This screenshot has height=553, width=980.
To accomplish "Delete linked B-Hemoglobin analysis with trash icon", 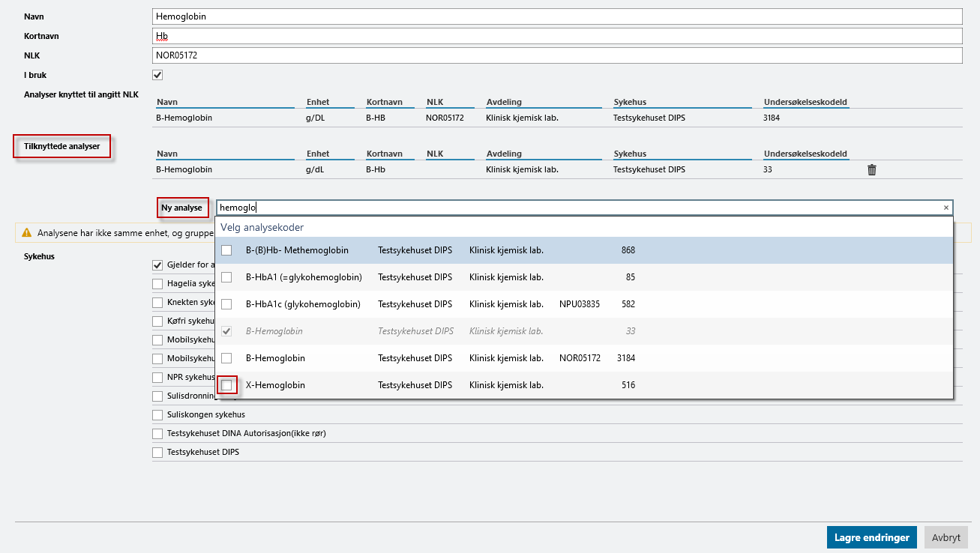I will click(871, 170).
